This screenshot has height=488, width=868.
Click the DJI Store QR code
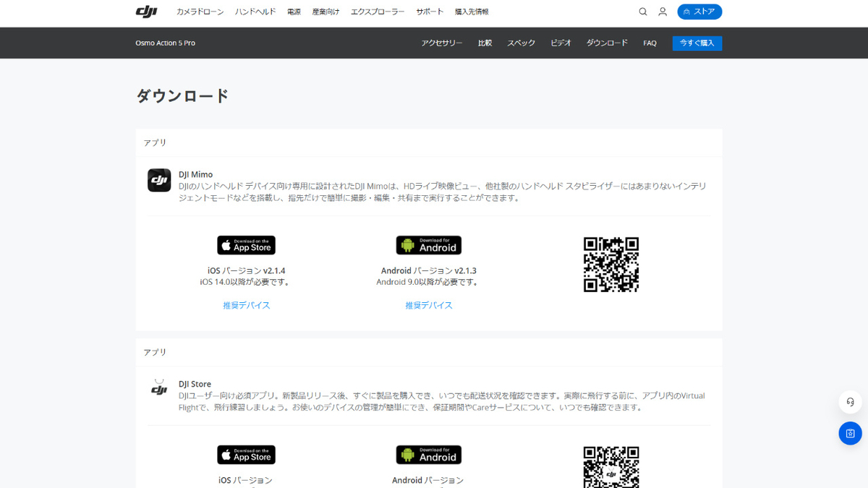[x=611, y=467]
